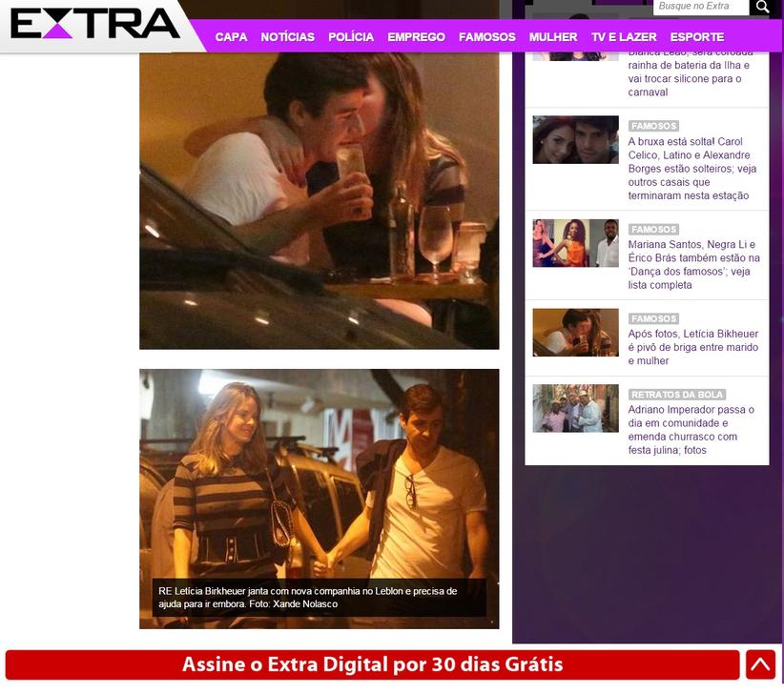Click the scroll-to-top arrow button
Viewport: 784px width, 694px height.
[760, 664]
